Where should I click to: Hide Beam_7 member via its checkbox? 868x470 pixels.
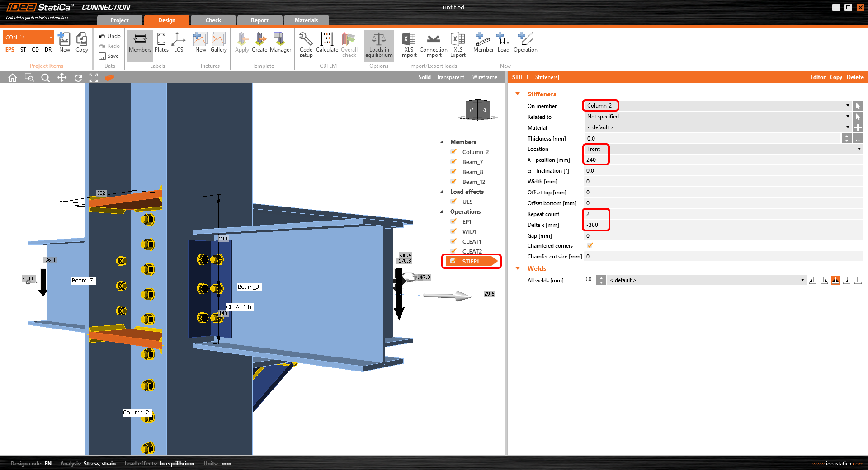[453, 162]
